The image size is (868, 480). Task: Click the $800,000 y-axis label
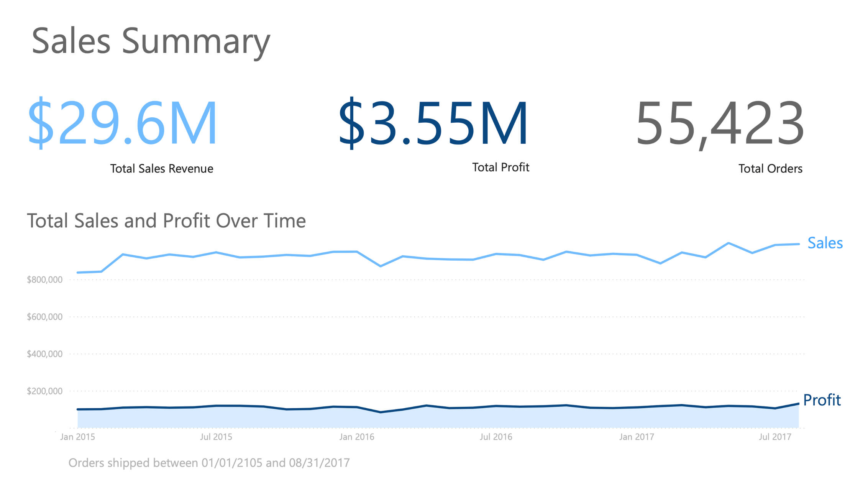coord(44,280)
